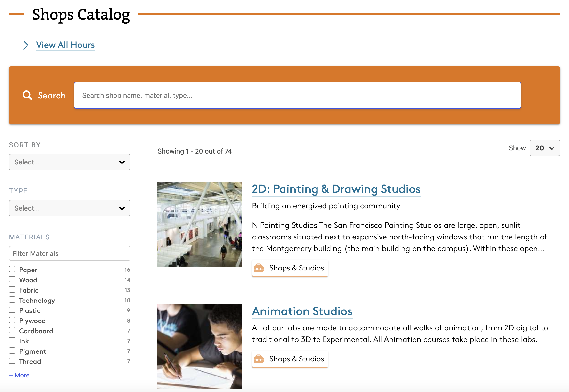Toggle the Thread material checkbox

coord(12,361)
